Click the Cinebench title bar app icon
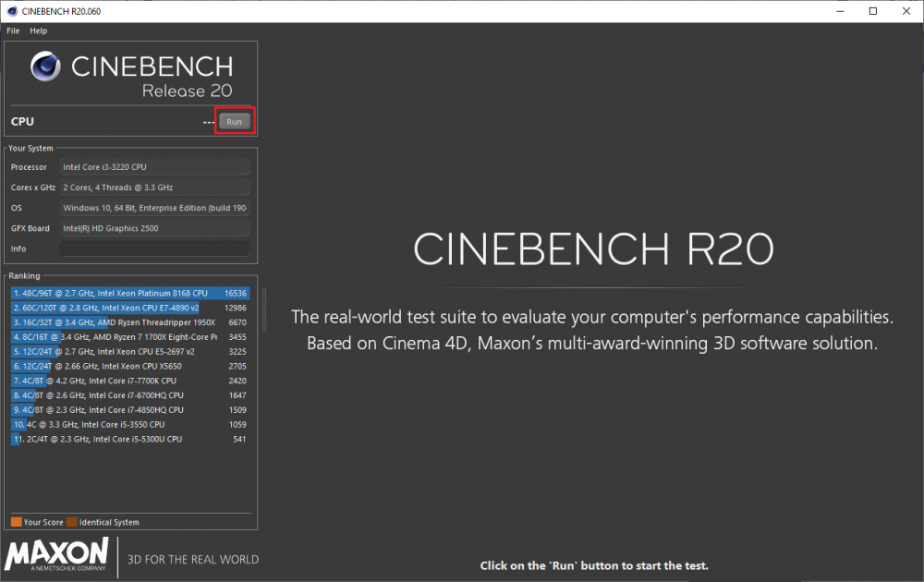 (12, 11)
